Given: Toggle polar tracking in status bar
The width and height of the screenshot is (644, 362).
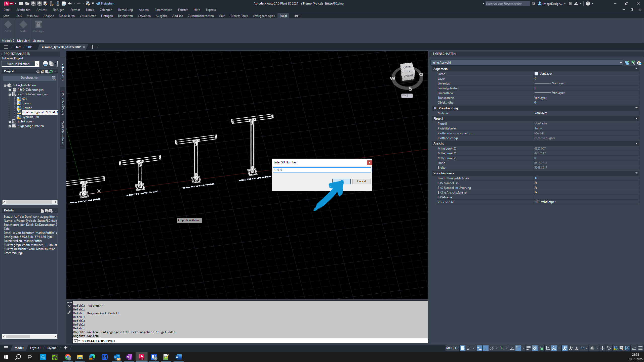Looking at the screenshot, I should coord(492,348).
